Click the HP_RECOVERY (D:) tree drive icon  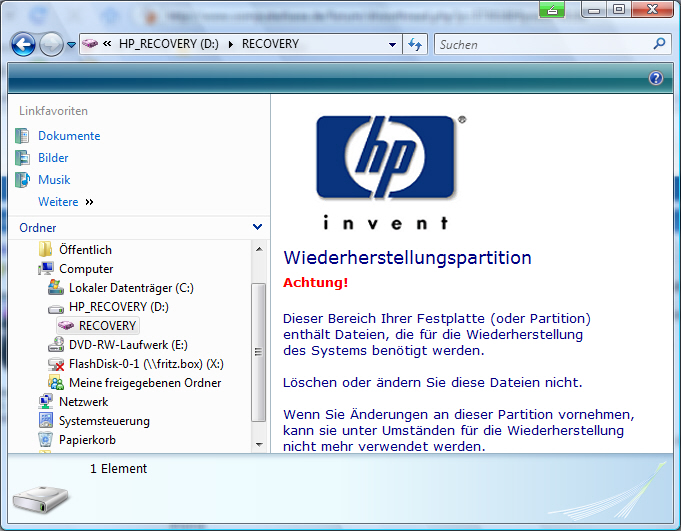(x=56, y=308)
